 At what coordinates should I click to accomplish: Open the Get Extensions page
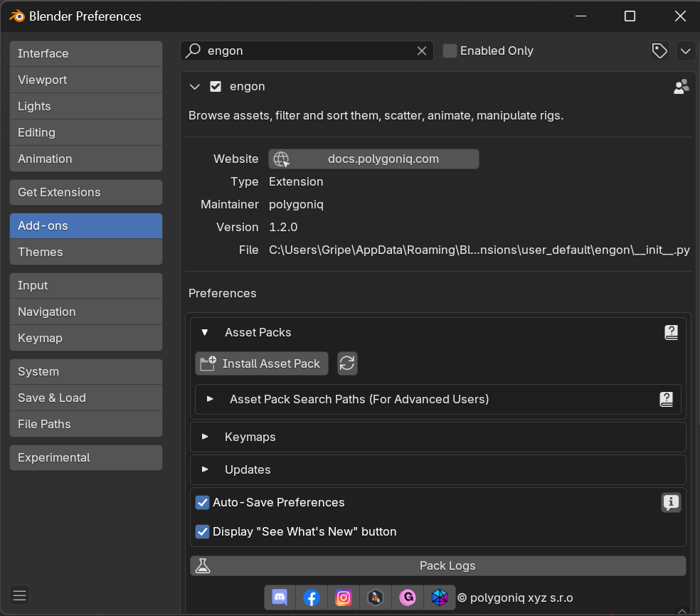(x=85, y=192)
